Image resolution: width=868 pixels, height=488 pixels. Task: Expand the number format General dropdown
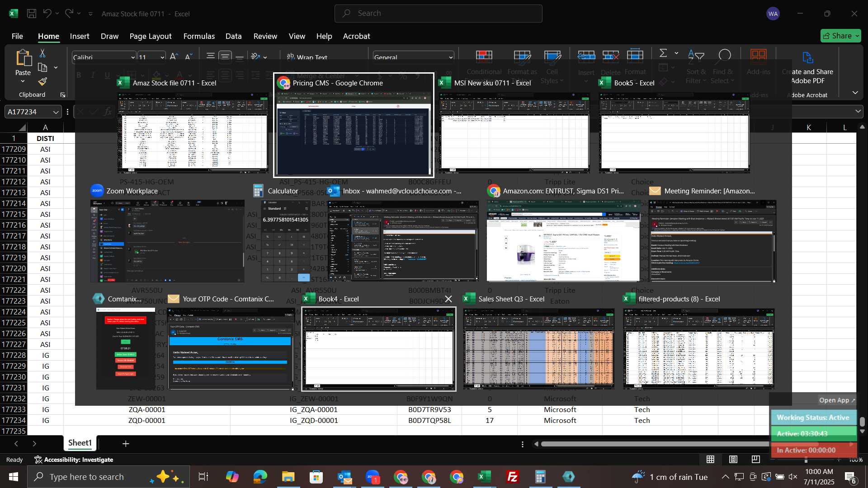coord(451,57)
